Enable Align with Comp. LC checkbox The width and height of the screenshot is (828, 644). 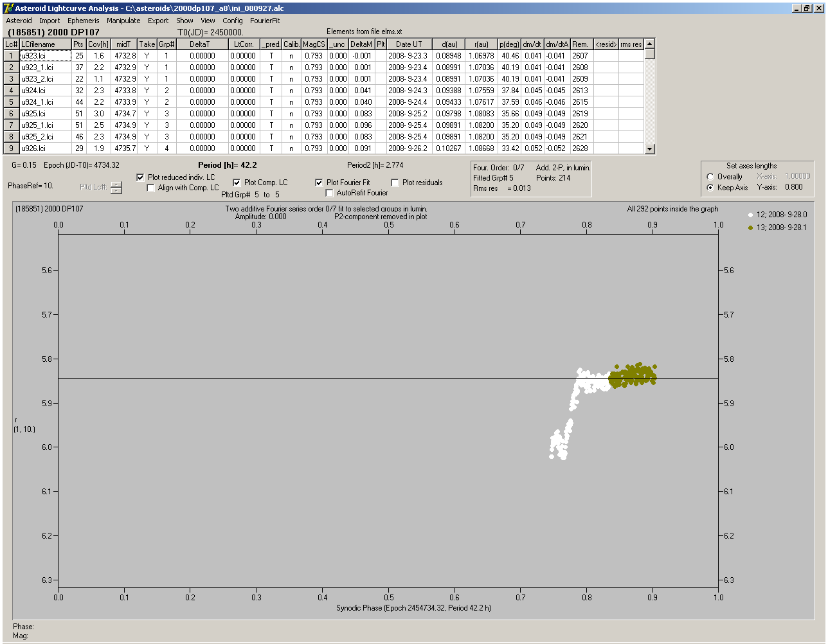(151, 188)
